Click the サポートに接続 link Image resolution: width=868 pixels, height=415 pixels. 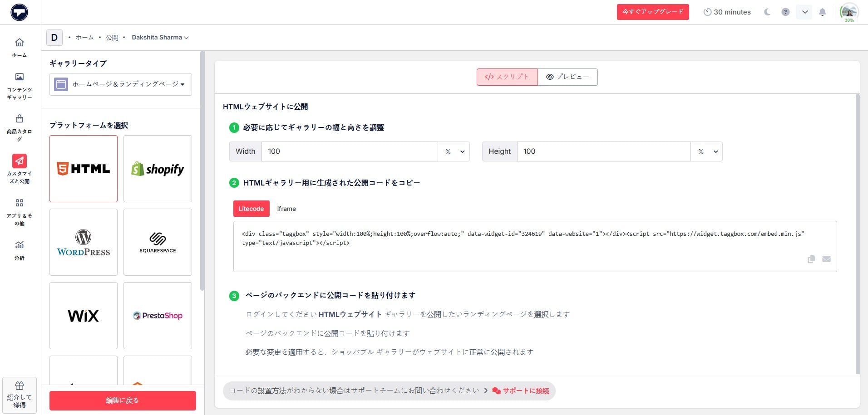coord(521,391)
